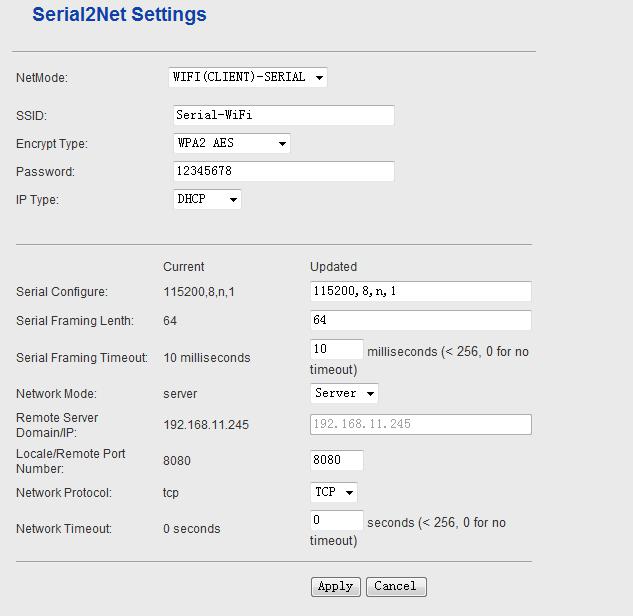Click the Serial Framing Timeout field

[336, 350]
